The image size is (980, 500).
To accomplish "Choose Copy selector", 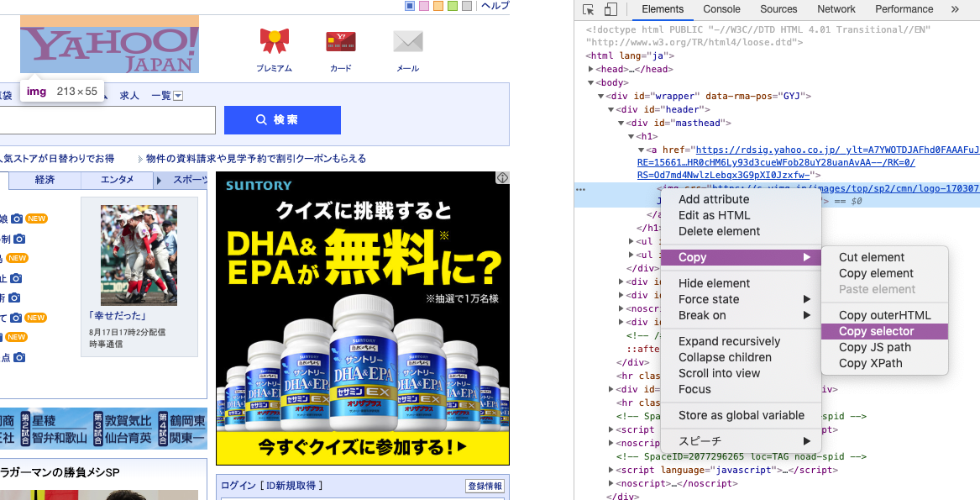I will pos(884,332).
